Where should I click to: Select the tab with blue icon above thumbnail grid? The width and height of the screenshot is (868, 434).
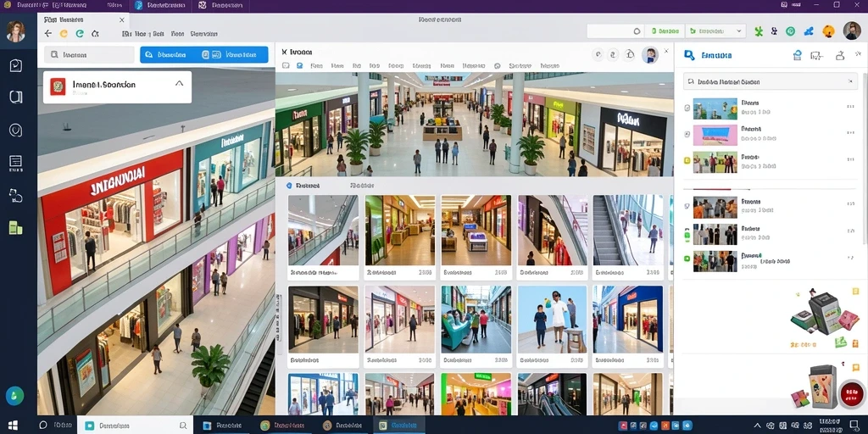coord(303,186)
